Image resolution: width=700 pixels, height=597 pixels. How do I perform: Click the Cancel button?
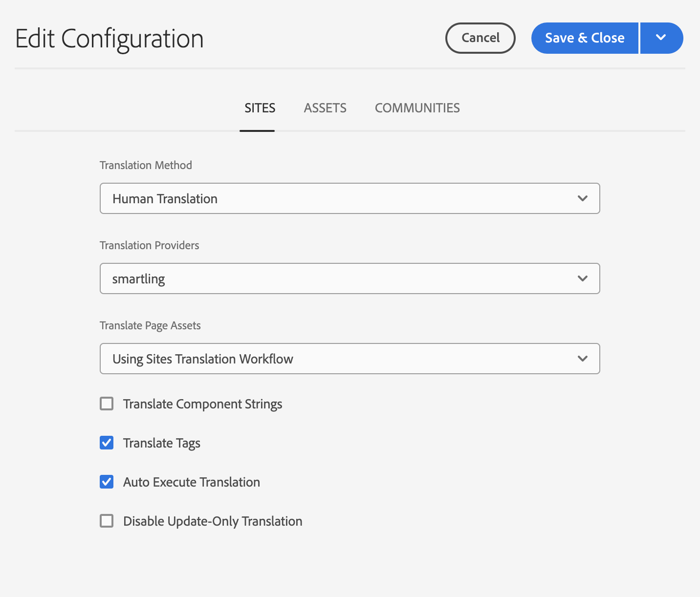pyautogui.click(x=481, y=38)
